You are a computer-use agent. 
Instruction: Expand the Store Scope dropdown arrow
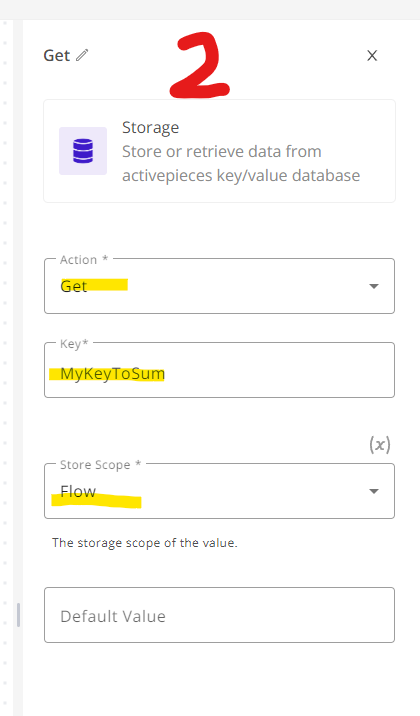tap(374, 491)
